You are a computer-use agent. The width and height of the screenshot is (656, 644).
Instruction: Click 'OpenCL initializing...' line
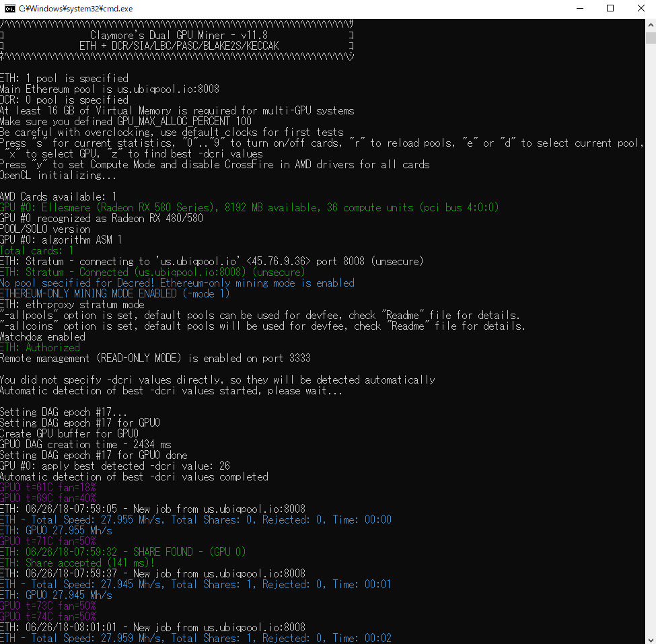(x=58, y=176)
